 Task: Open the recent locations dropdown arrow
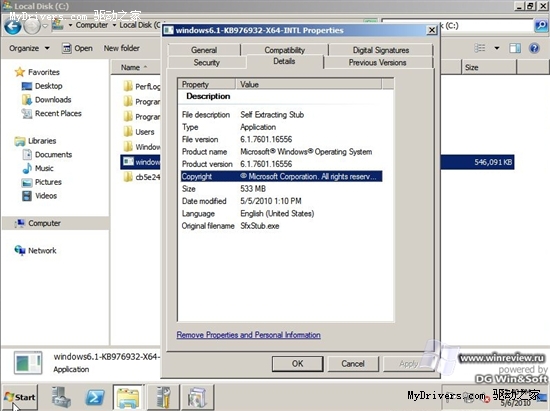(45, 26)
